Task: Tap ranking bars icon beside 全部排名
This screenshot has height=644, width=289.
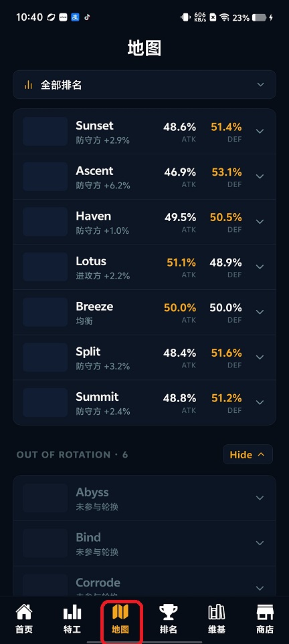Action: pos(28,85)
